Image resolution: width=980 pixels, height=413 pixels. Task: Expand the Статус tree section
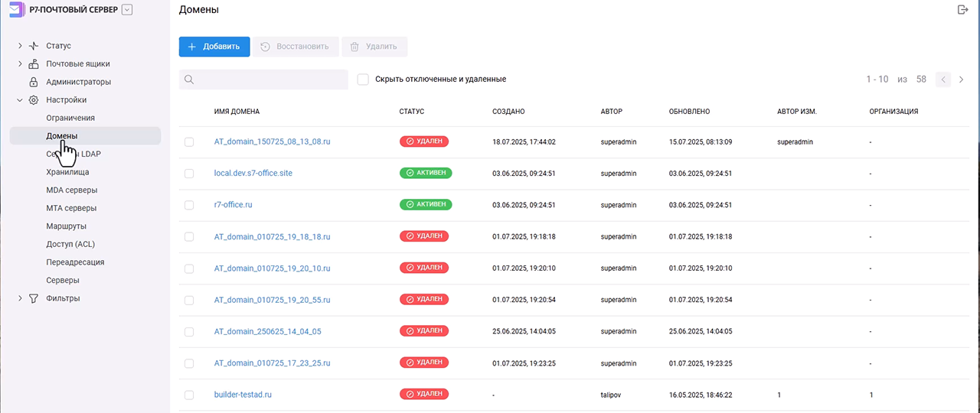[x=20, y=46]
